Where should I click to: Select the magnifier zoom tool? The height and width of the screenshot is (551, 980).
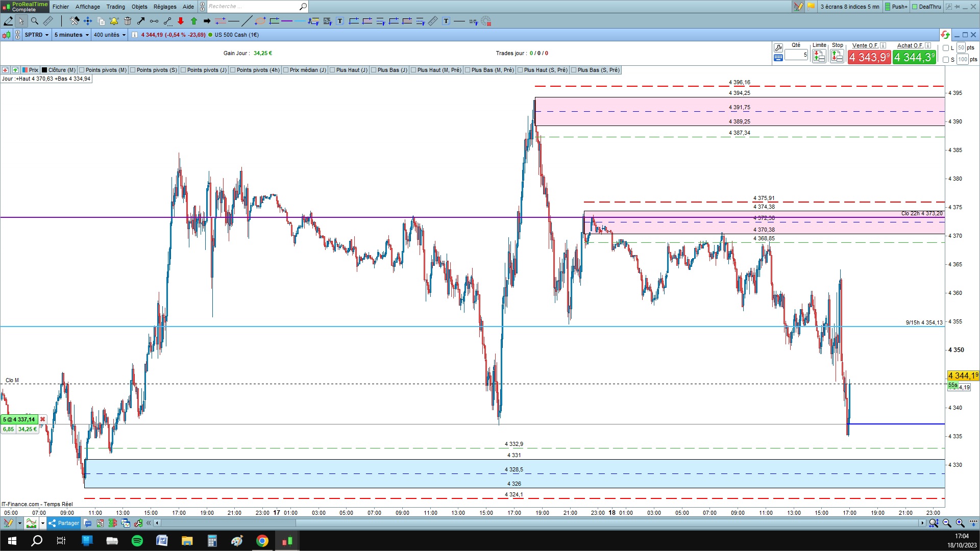35,21
